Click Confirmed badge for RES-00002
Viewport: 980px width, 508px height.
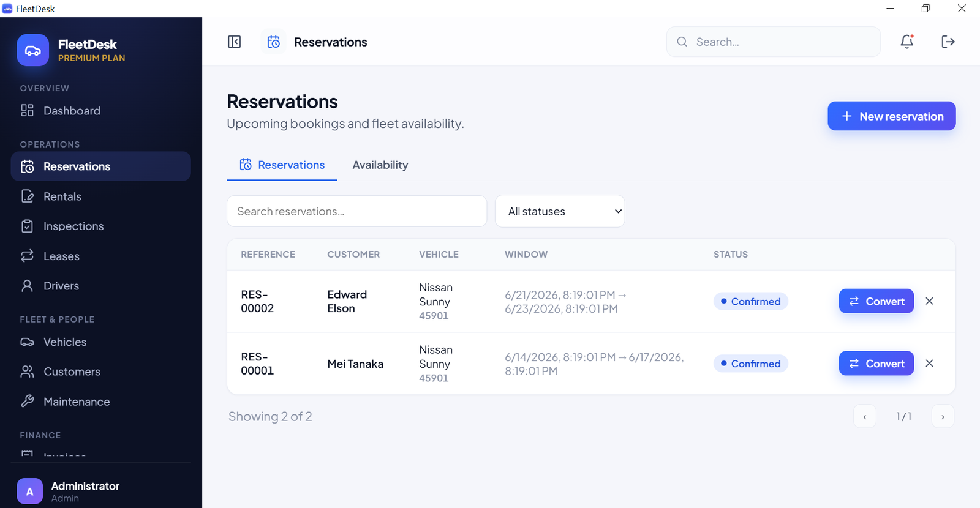tap(750, 301)
